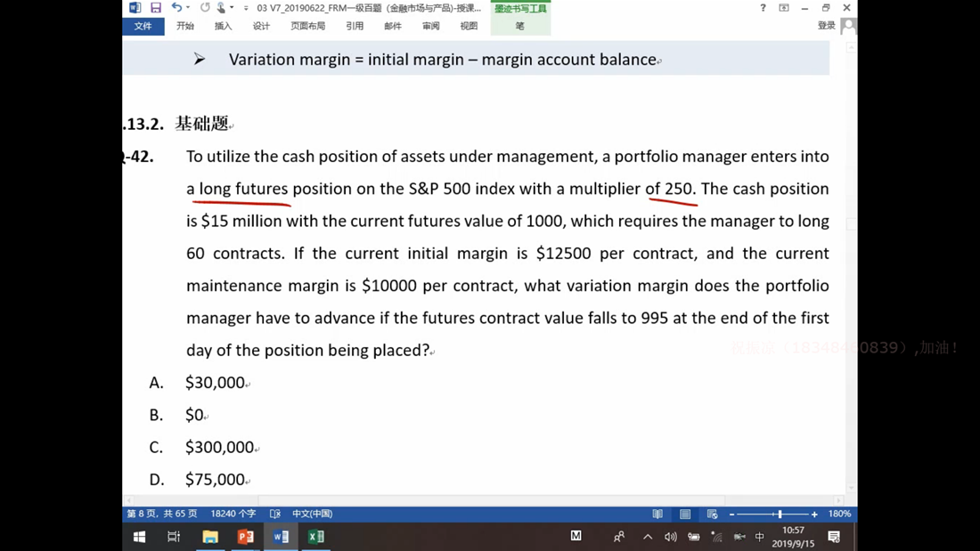
Task: Switch to Read Mode view
Action: [657, 514]
